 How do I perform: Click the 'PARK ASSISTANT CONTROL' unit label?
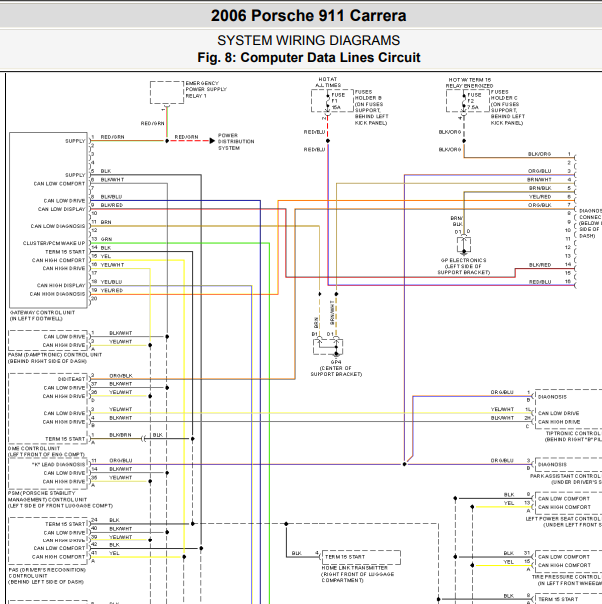click(x=565, y=476)
